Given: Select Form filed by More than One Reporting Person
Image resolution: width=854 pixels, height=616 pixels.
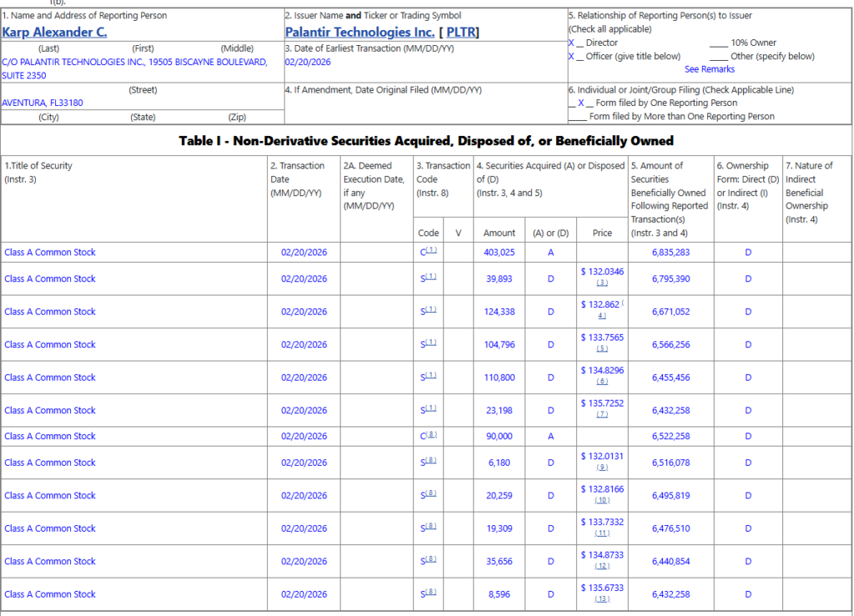Looking at the screenshot, I should tap(577, 117).
